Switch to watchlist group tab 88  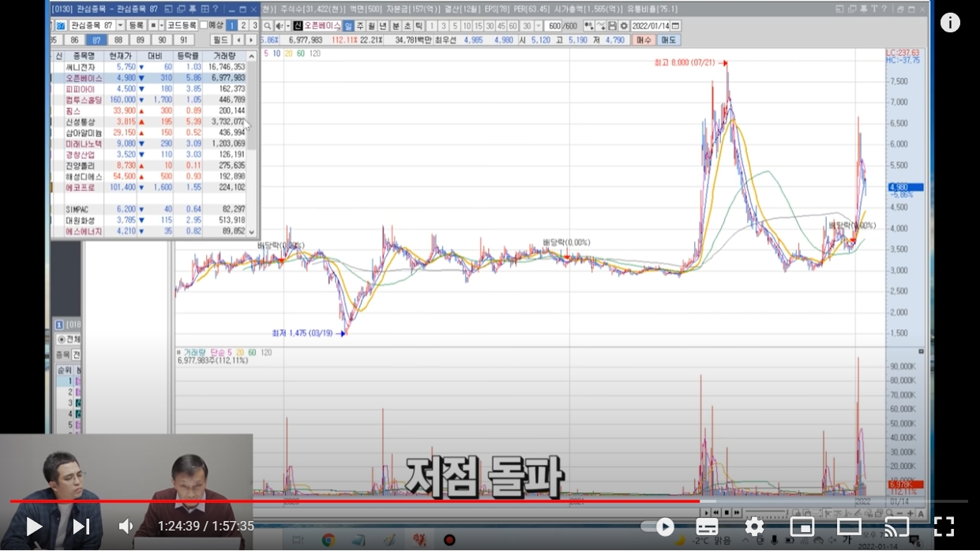(x=118, y=39)
